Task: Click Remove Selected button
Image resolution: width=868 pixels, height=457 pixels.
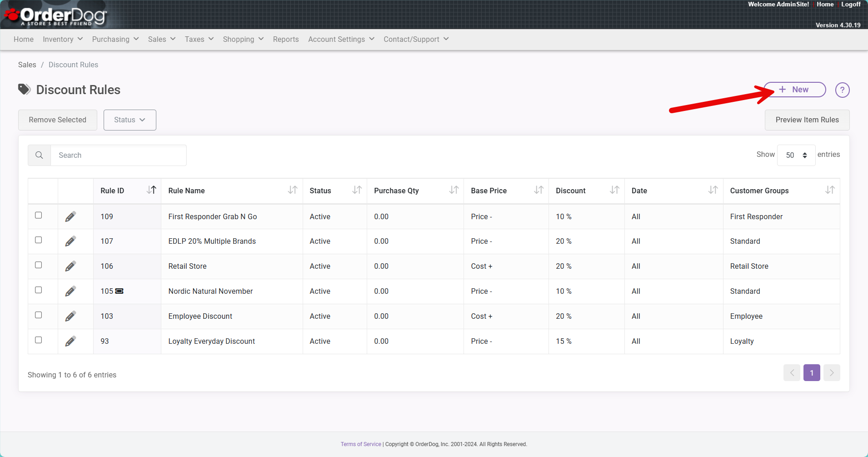Action: click(x=58, y=120)
